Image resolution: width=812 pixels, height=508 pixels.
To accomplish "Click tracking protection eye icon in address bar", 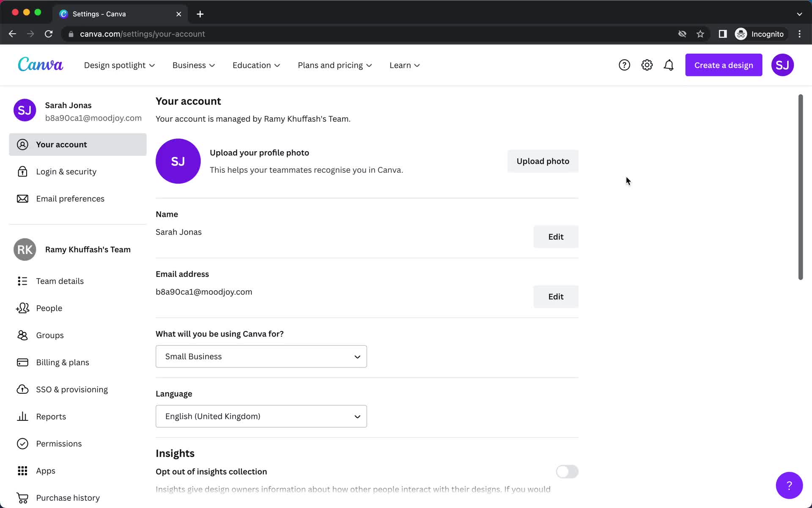I will point(682,34).
